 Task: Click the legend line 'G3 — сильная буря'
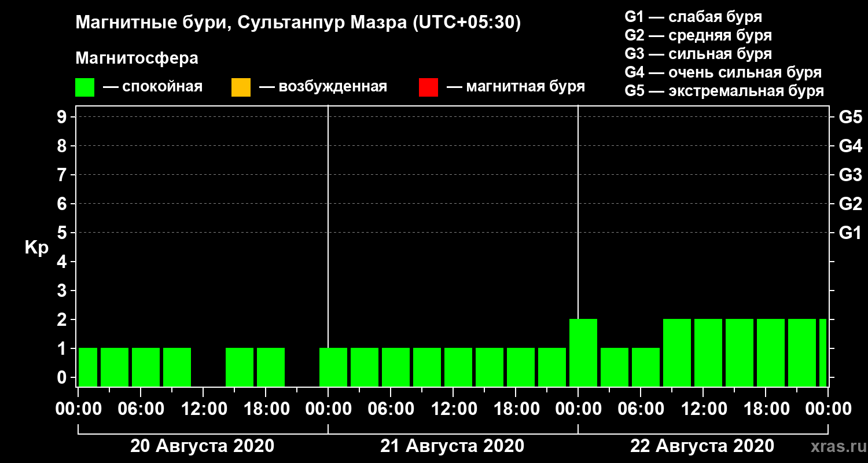698,54
